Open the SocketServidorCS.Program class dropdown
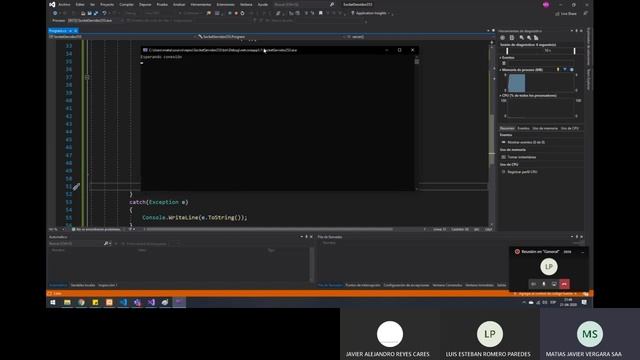This screenshot has height=360, width=640. [x=270, y=37]
